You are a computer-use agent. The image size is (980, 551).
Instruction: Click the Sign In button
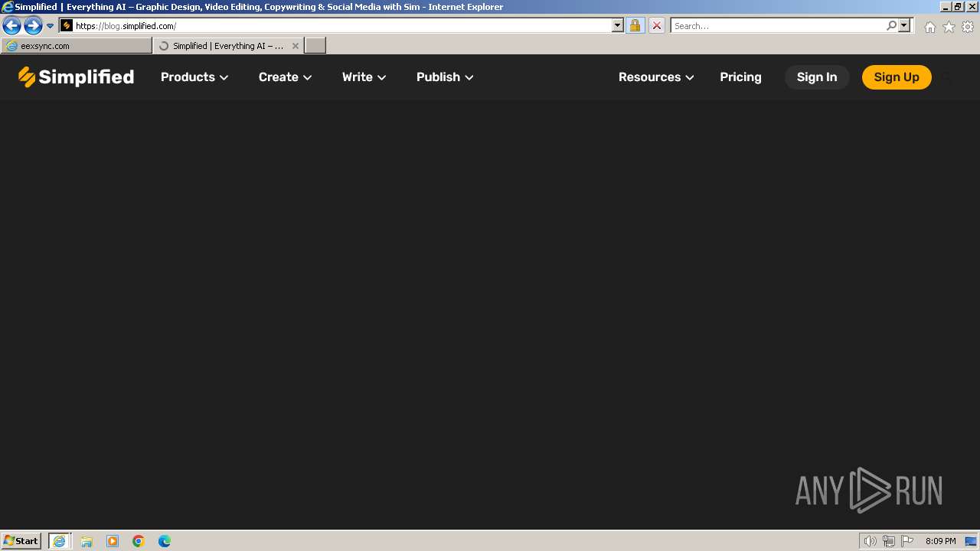pos(817,77)
